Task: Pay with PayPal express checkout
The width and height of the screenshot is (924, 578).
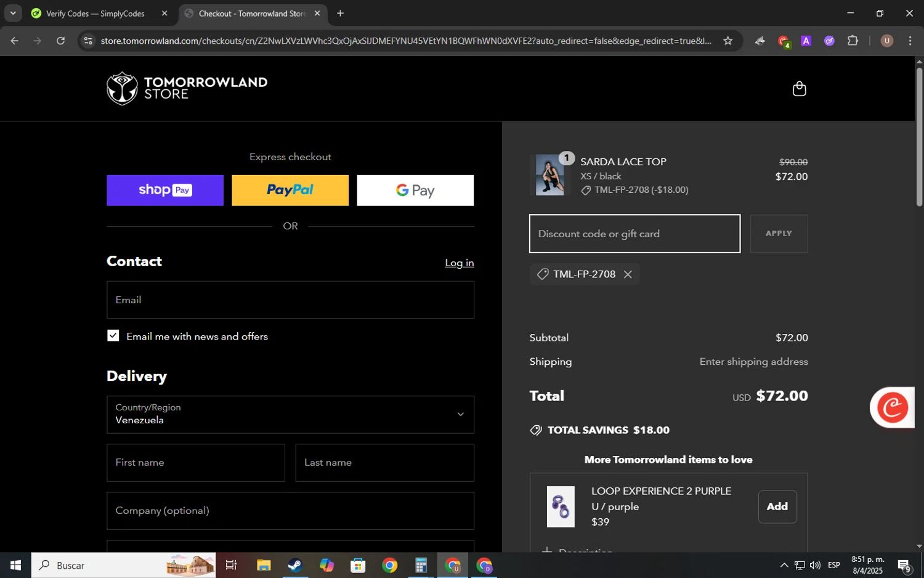Action: tap(290, 190)
